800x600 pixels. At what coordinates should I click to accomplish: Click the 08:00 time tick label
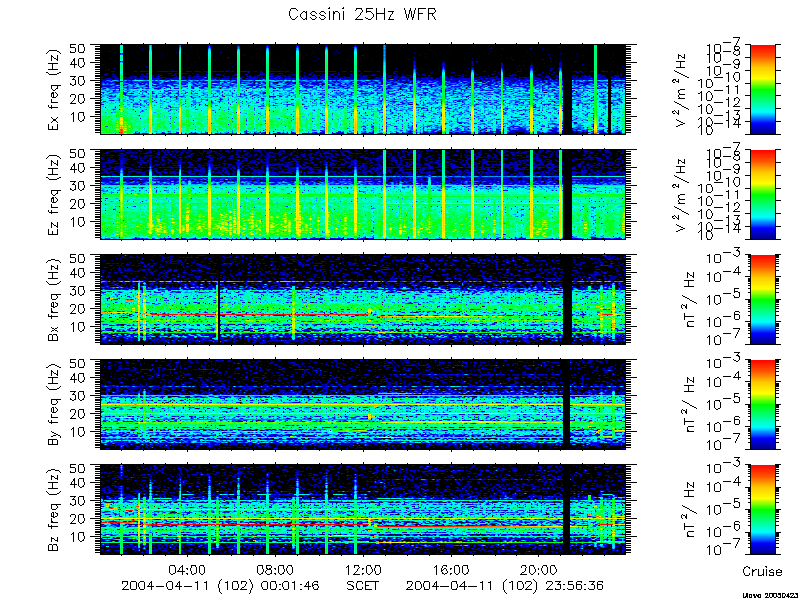pyautogui.click(x=275, y=570)
